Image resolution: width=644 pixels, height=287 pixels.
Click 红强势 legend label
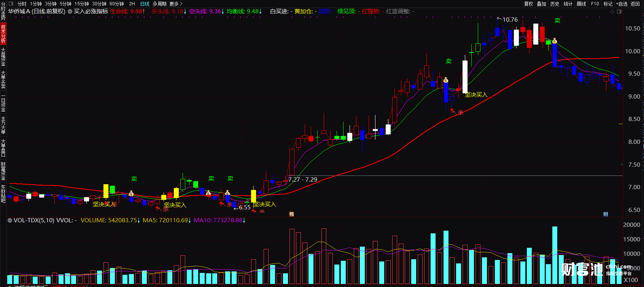point(373,11)
